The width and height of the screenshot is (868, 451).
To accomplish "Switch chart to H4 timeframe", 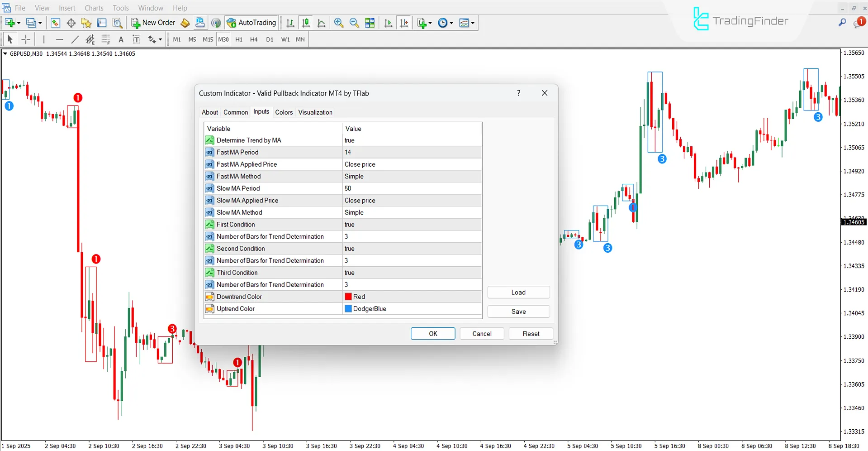I will [254, 39].
